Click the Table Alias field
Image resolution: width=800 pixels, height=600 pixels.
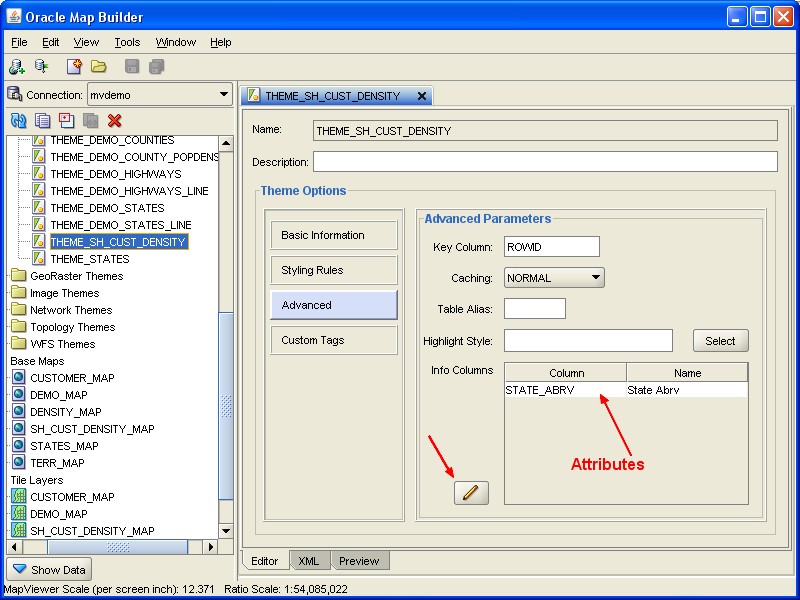[x=535, y=309]
